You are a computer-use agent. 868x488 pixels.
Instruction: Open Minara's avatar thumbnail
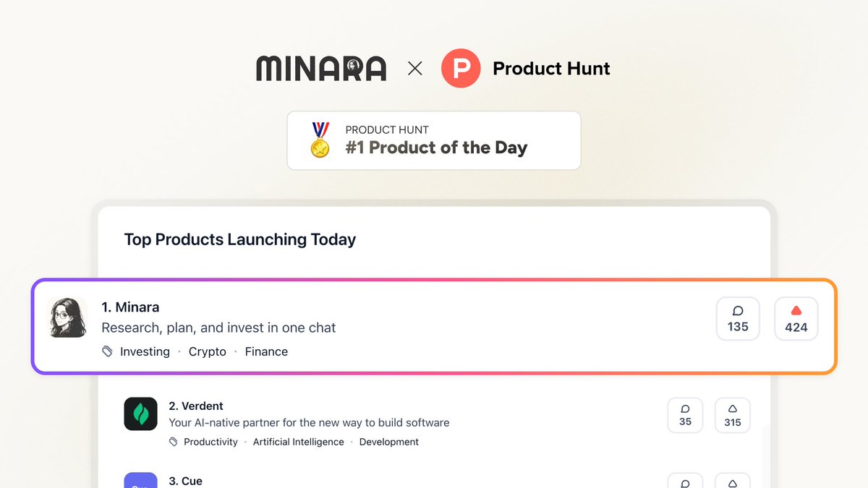[x=67, y=317]
